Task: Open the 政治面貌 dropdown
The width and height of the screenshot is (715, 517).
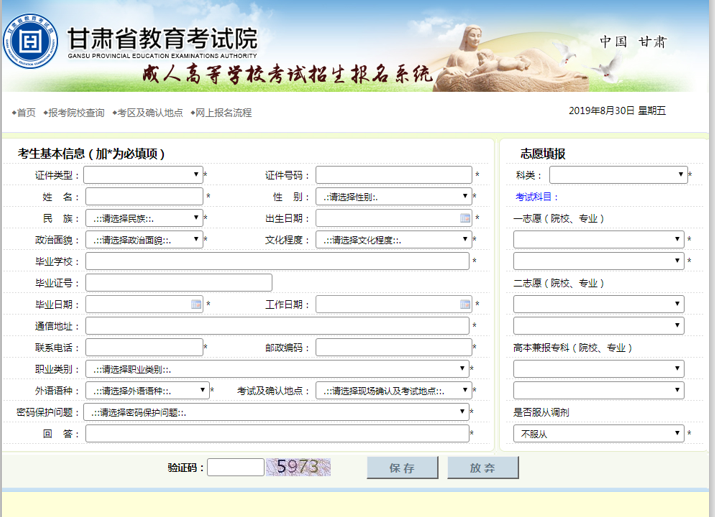Action: 143,240
